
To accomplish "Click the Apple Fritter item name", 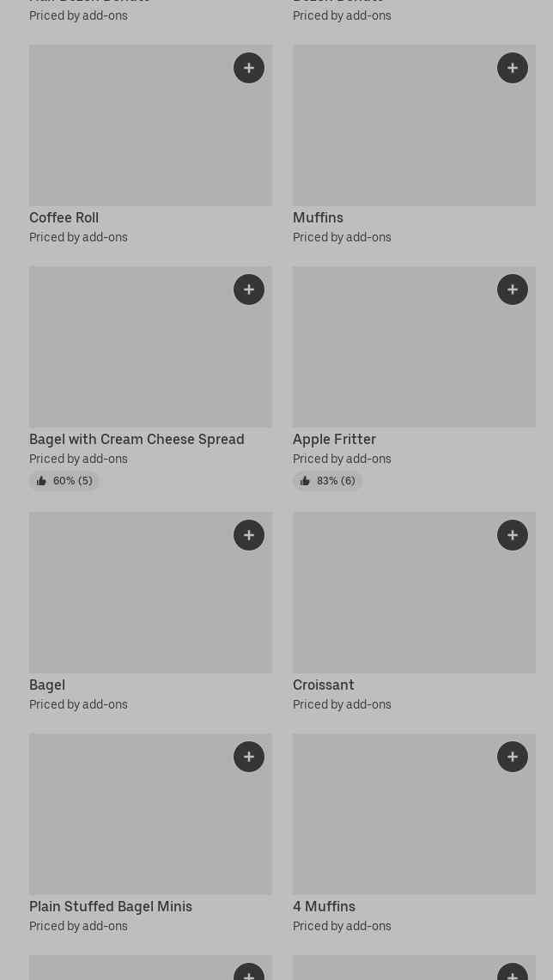I will [334, 439].
